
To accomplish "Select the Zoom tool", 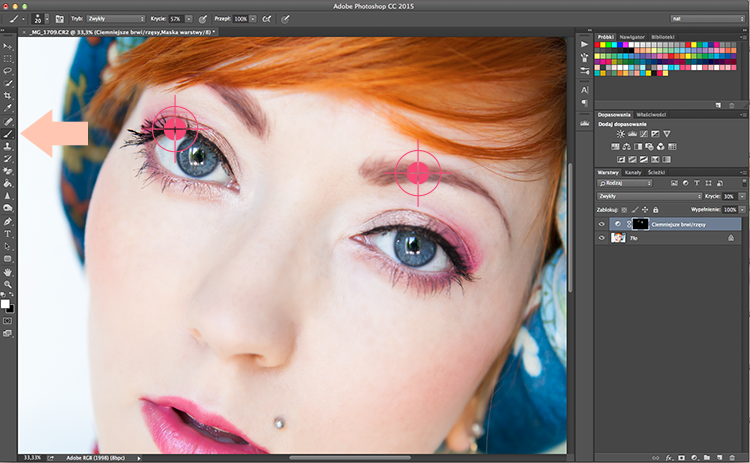I will coord(8,284).
